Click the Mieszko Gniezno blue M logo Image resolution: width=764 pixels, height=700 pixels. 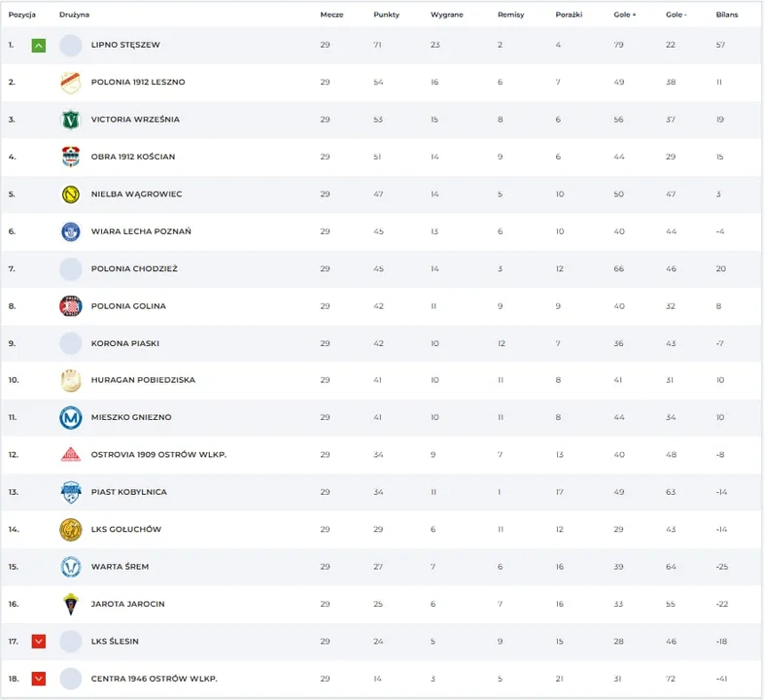pos(71,417)
